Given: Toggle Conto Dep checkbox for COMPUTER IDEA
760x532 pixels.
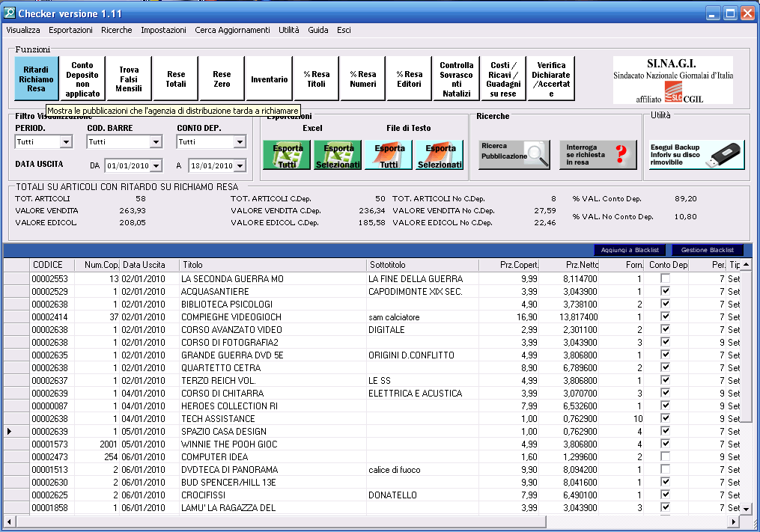Looking at the screenshot, I should [x=666, y=456].
